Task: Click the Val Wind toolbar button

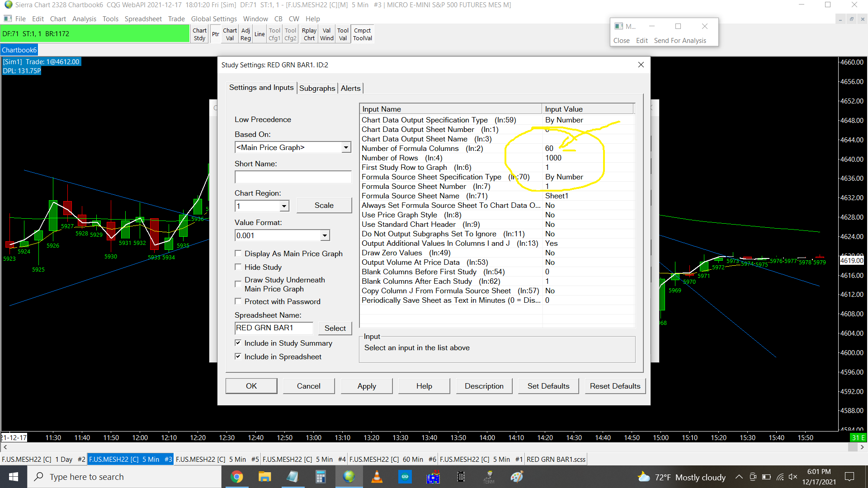Action: click(x=326, y=34)
